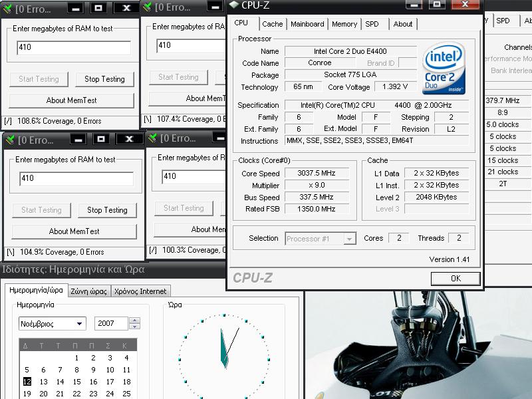Switch to the Mainboard tab in CPU-Z
The width and height of the screenshot is (532, 399).
pos(307,24)
